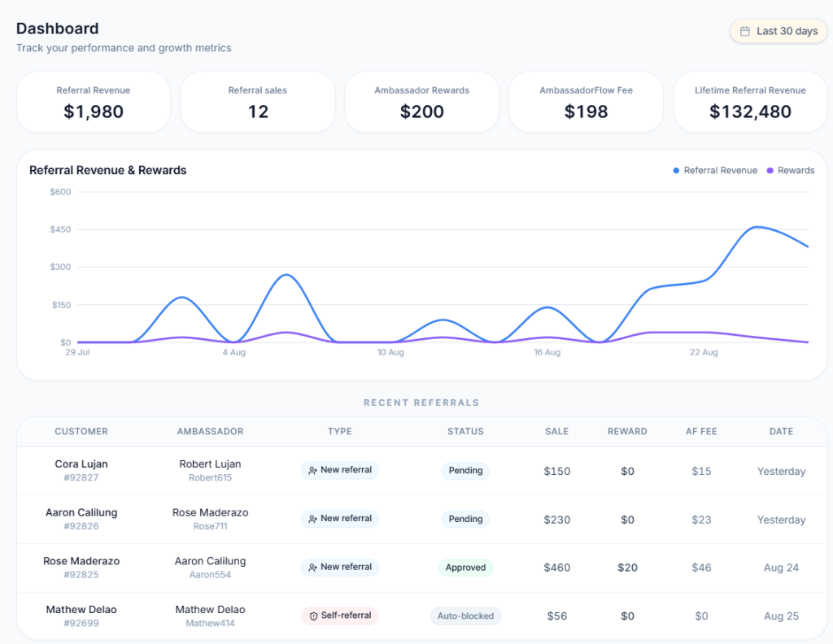The image size is (833, 644).
Task: Toggle Rewards series legend label
Action: (796, 171)
